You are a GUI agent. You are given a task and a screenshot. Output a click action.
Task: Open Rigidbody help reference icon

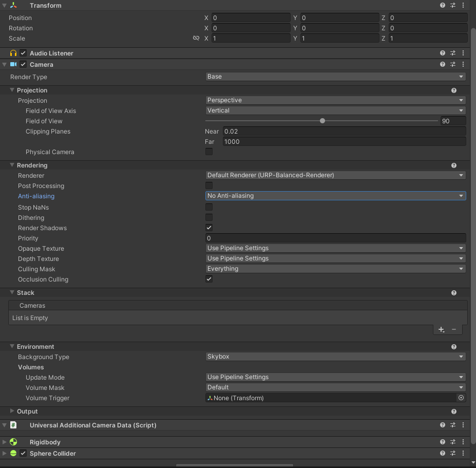(443, 442)
